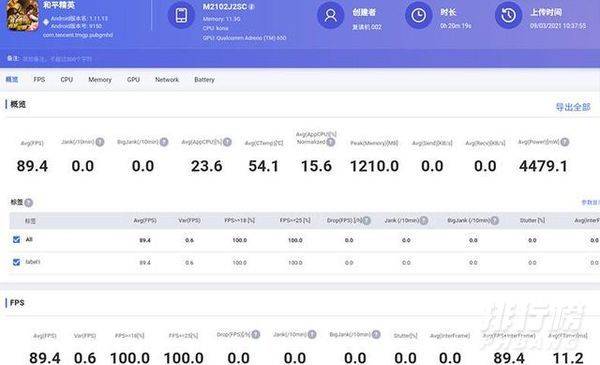The image size is (600, 365).
Task: Switch to the GPU tab
Action: (x=133, y=80)
